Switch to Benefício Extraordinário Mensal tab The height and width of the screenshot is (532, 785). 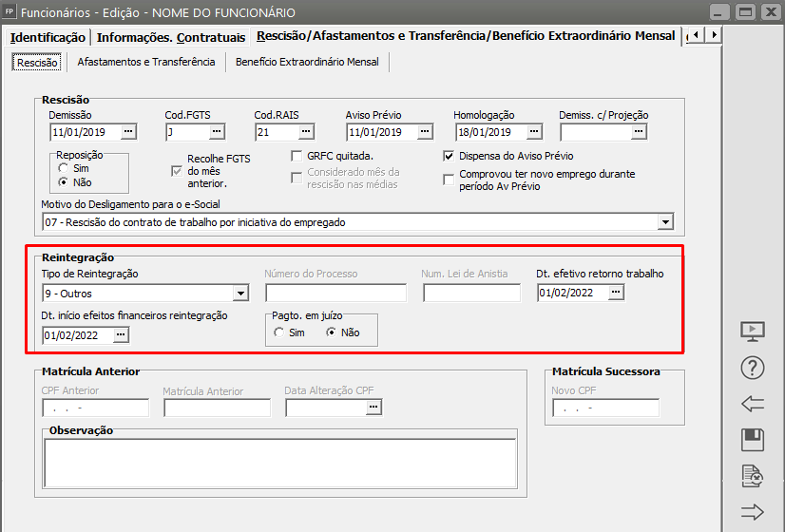click(x=307, y=62)
